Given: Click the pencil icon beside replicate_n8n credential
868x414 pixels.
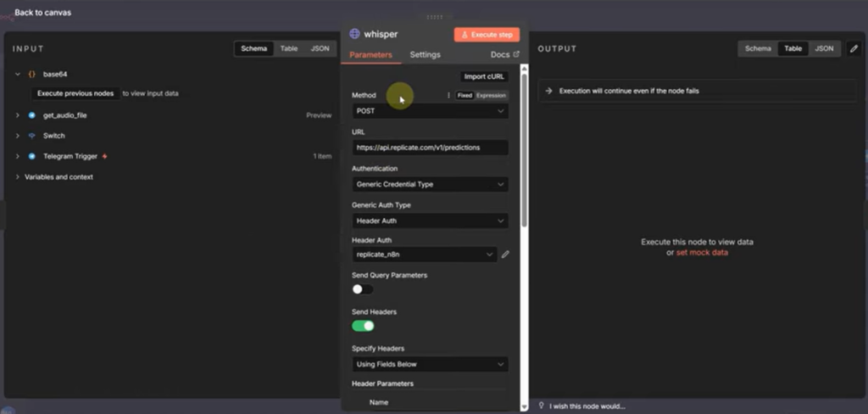Looking at the screenshot, I should [506, 255].
